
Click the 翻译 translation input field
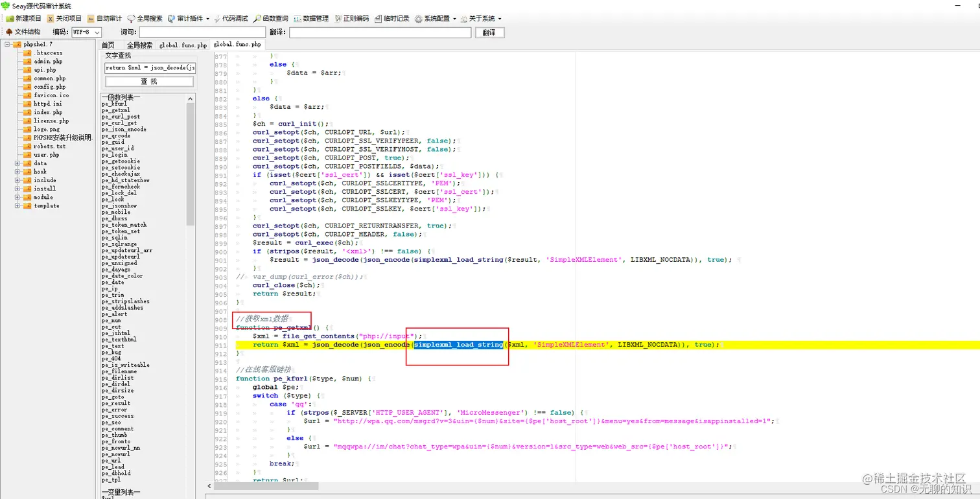pos(380,32)
